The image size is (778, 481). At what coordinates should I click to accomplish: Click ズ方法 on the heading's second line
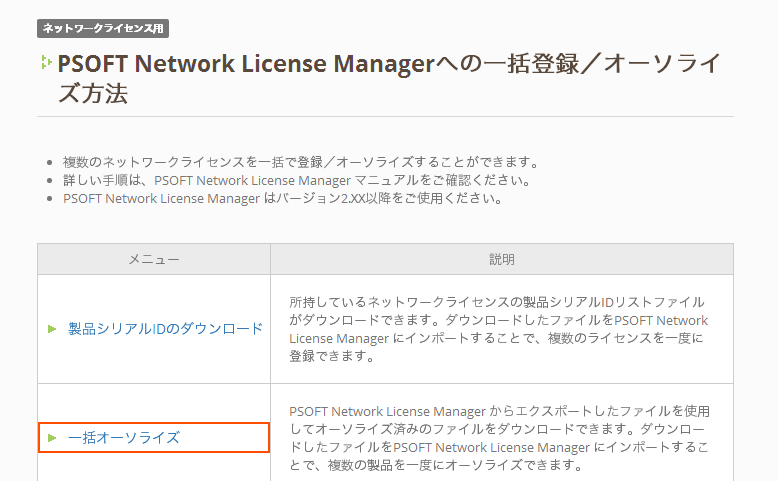93,95
